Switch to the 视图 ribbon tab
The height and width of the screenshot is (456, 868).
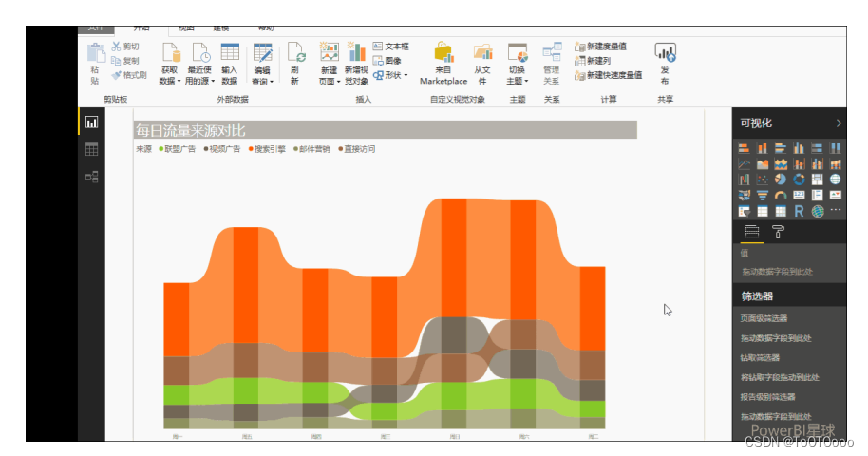coord(186,28)
